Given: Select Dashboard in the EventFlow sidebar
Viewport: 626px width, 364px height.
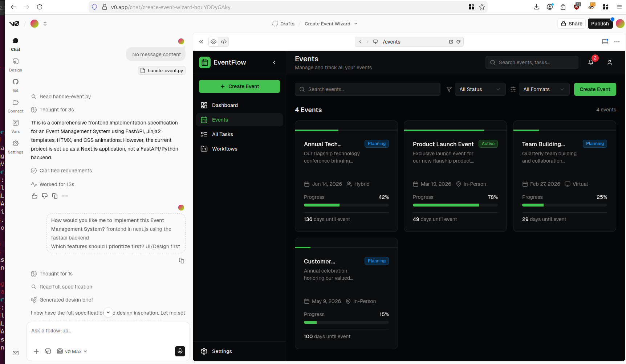Looking at the screenshot, I should point(225,105).
